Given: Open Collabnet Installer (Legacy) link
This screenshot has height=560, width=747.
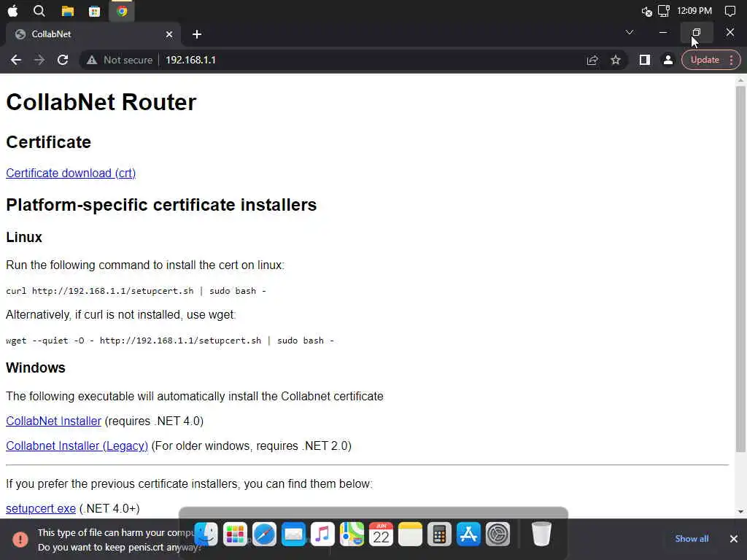Looking at the screenshot, I should pos(77,446).
